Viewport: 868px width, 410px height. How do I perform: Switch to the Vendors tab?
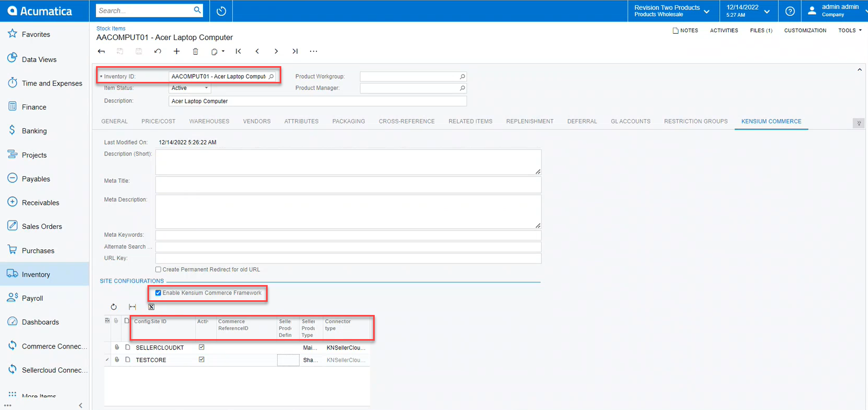[257, 121]
